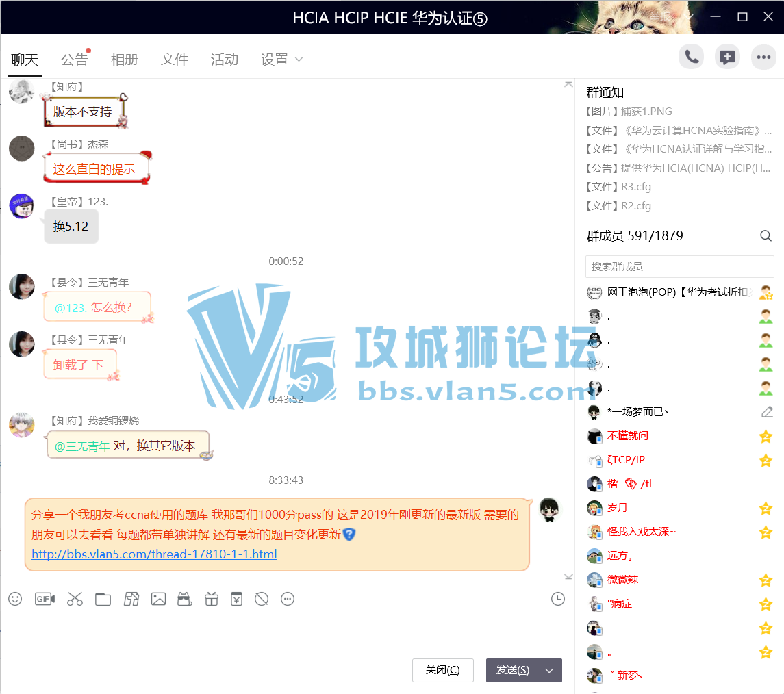Click the magnifier beside 群成员 591/1879

[766, 235]
